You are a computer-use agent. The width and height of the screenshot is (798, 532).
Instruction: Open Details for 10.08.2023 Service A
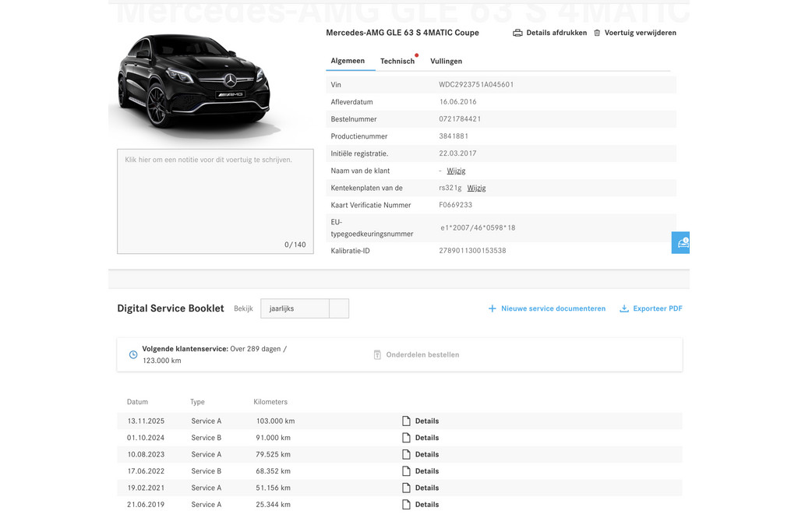pos(426,455)
